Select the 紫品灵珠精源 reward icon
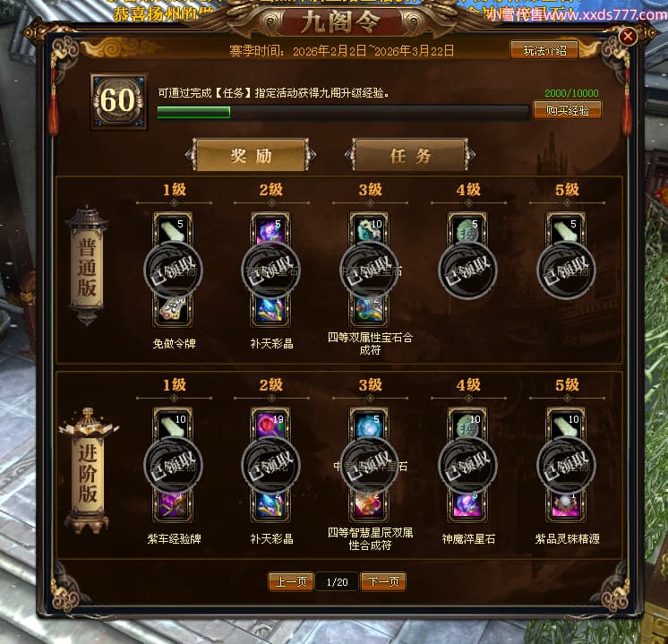Screen dimensions: 668x644 click(x=566, y=506)
